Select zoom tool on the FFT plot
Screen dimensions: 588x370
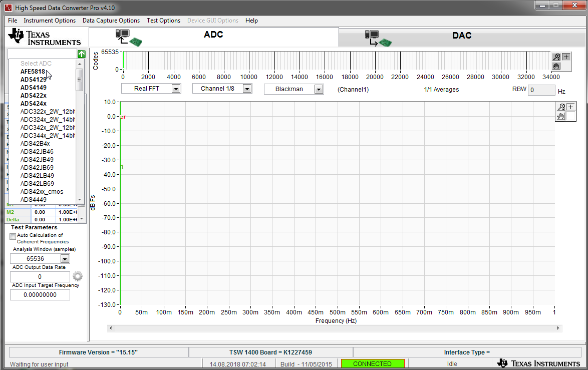[x=561, y=107]
